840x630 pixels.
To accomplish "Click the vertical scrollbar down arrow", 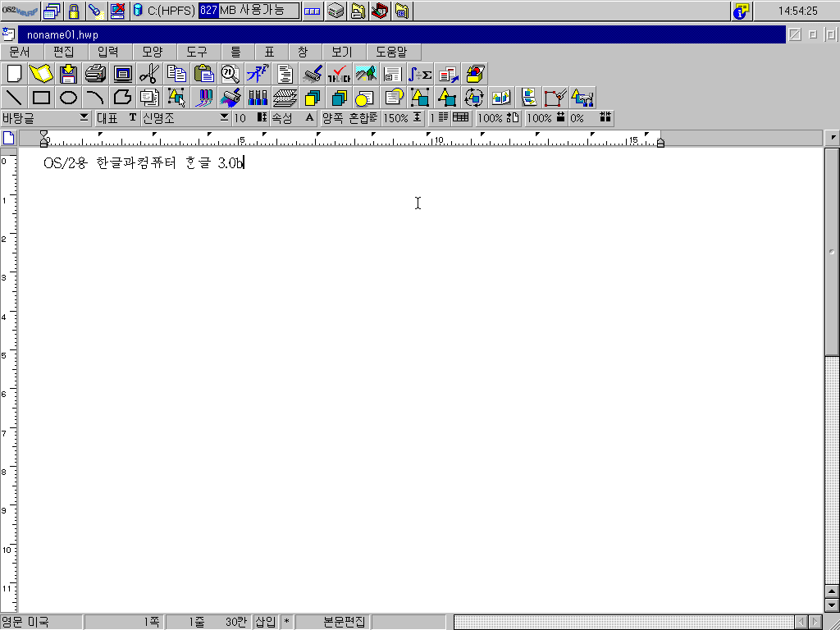I will pos(832,605).
